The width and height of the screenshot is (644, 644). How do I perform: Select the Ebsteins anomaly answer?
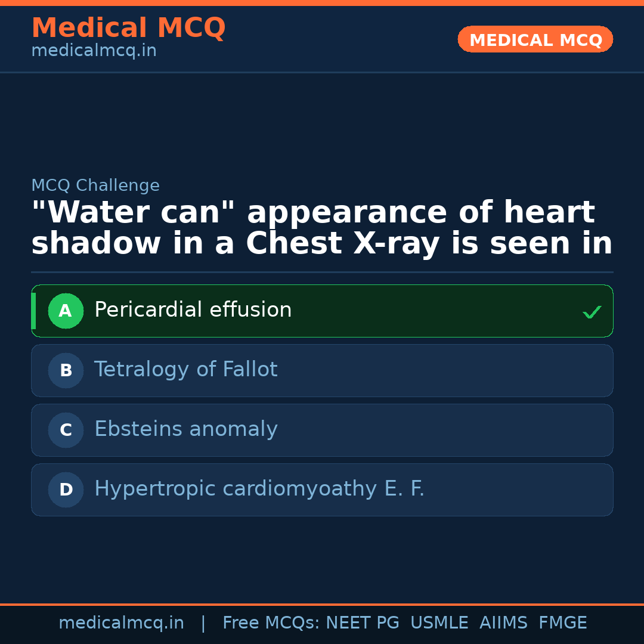(185, 429)
